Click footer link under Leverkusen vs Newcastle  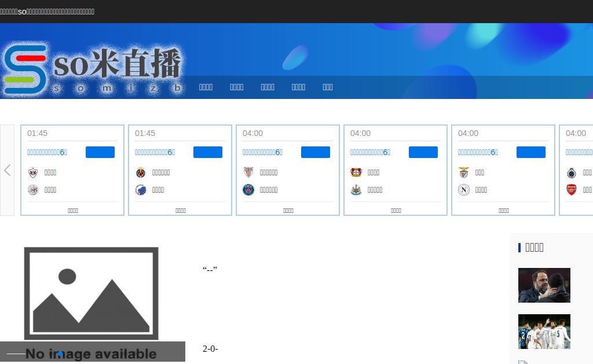[396, 211]
